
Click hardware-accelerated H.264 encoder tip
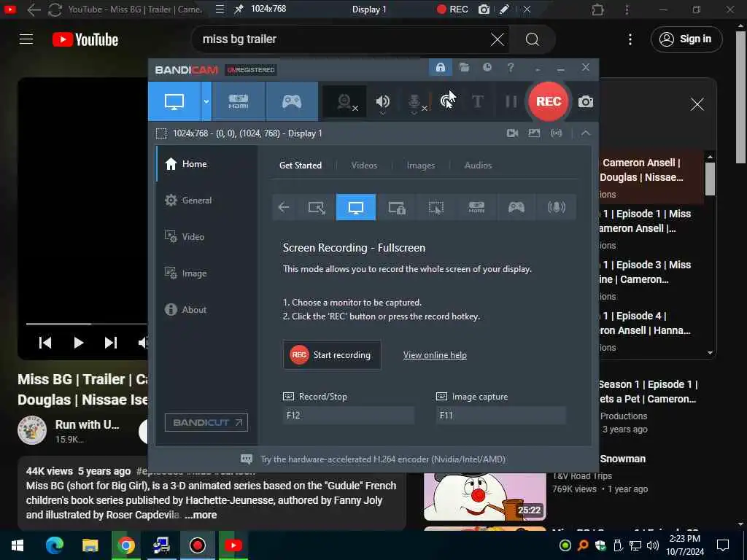(x=382, y=459)
